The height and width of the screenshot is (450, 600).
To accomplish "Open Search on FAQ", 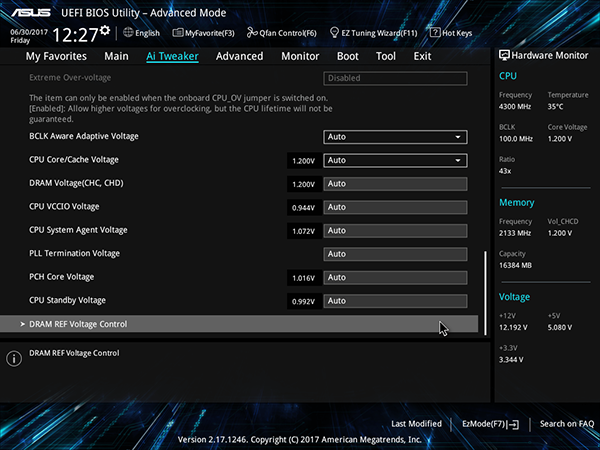I will pyautogui.click(x=567, y=424).
